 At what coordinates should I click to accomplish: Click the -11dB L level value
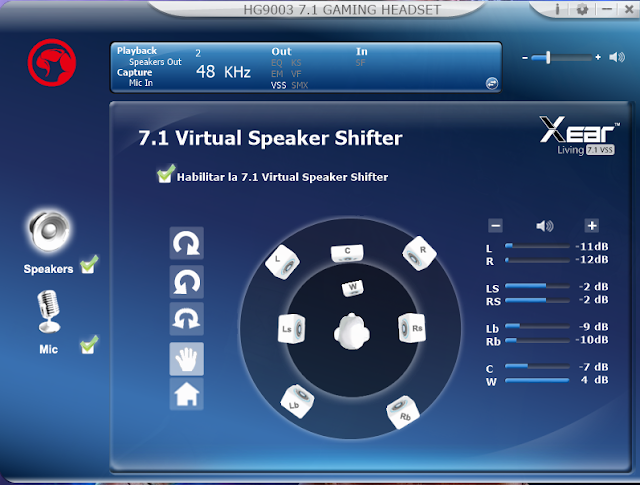coord(592,247)
